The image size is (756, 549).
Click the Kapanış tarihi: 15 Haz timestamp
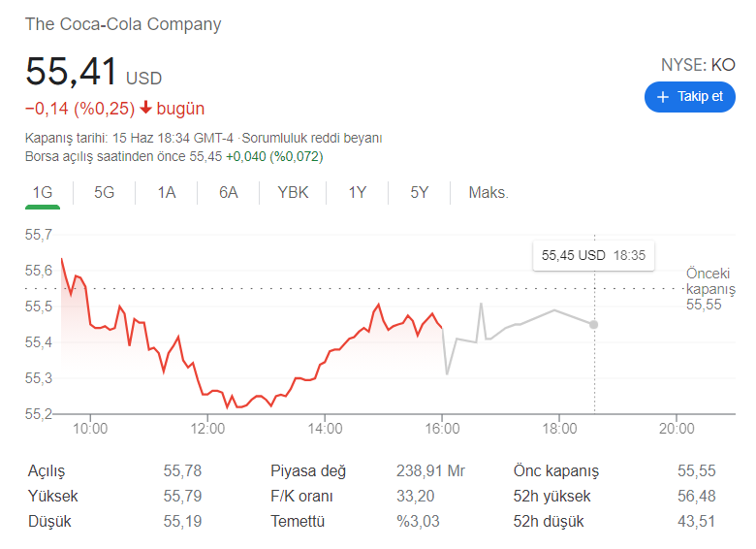click(x=129, y=138)
